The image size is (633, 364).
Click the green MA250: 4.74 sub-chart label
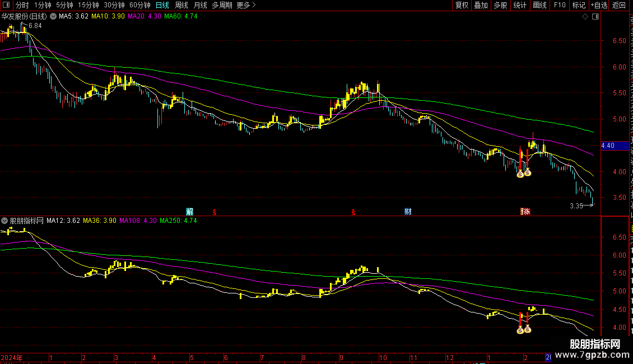click(x=178, y=221)
